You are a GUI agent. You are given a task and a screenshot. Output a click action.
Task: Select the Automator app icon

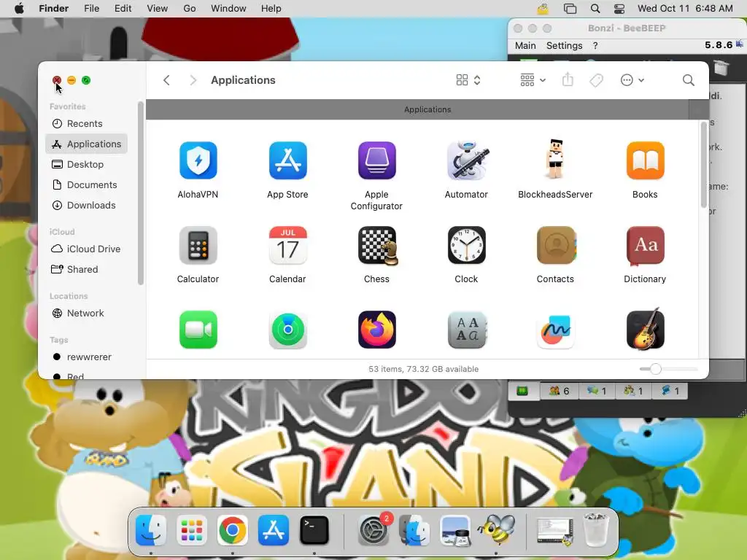pyautogui.click(x=466, y=160)
